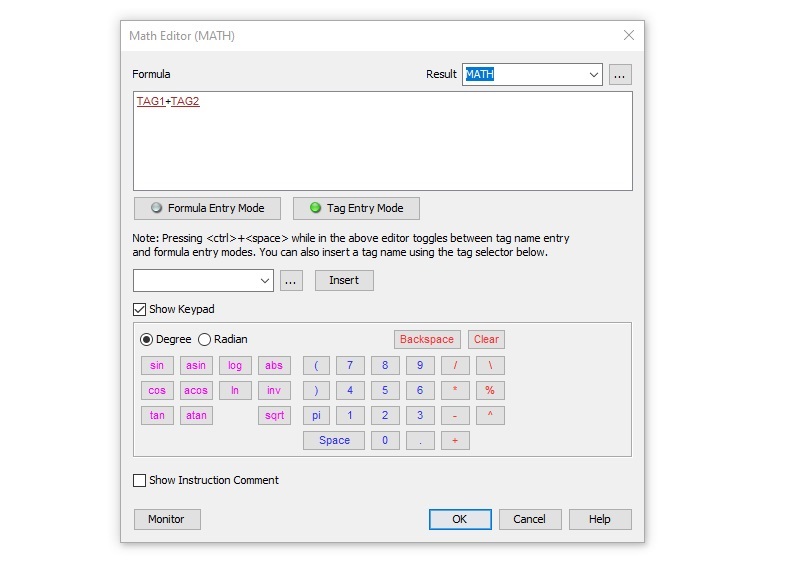Click TAG2 in the formula
800x565 pixels.
tap(185, 101)
